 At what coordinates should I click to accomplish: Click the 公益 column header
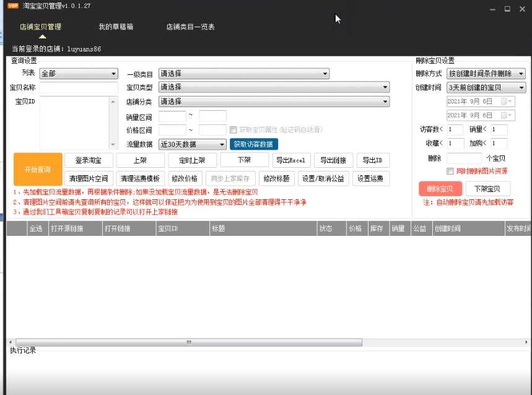pos(421,228)
